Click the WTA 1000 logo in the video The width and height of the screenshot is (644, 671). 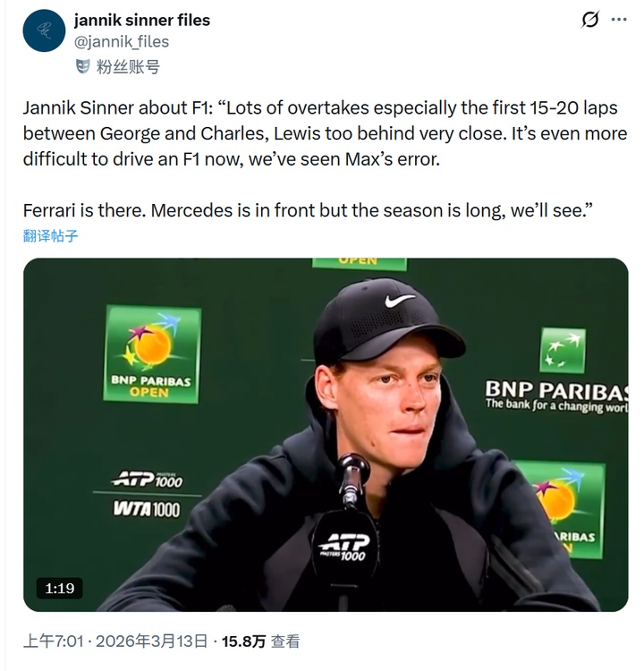146,509
